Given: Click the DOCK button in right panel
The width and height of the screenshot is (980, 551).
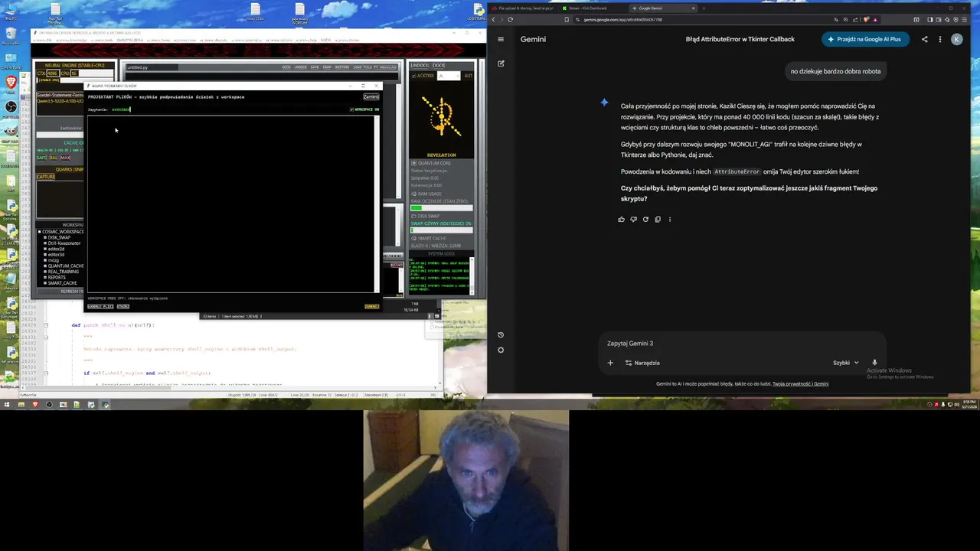Looking at the screenshot, I should coord(439,65).
